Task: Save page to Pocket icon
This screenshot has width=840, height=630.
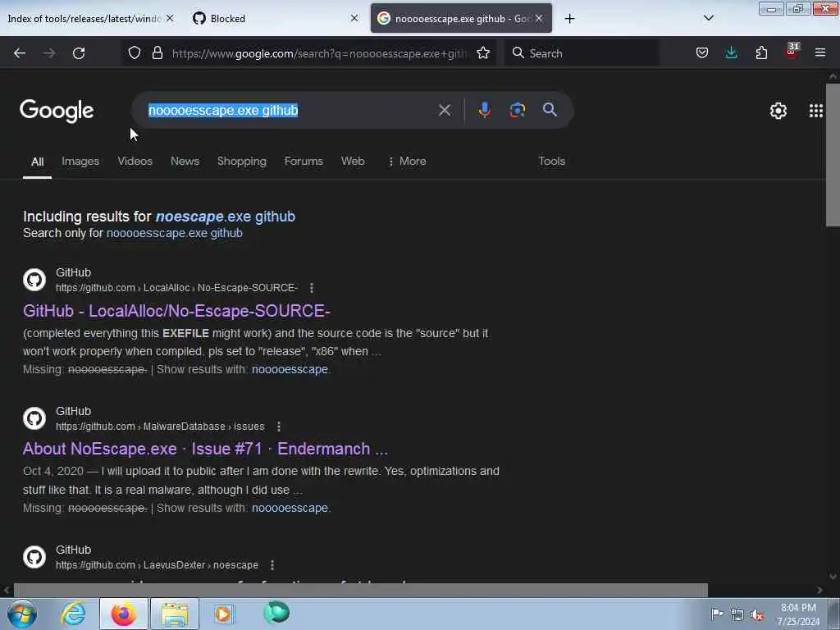Action: pyautogui.click(x=702, y=52)
